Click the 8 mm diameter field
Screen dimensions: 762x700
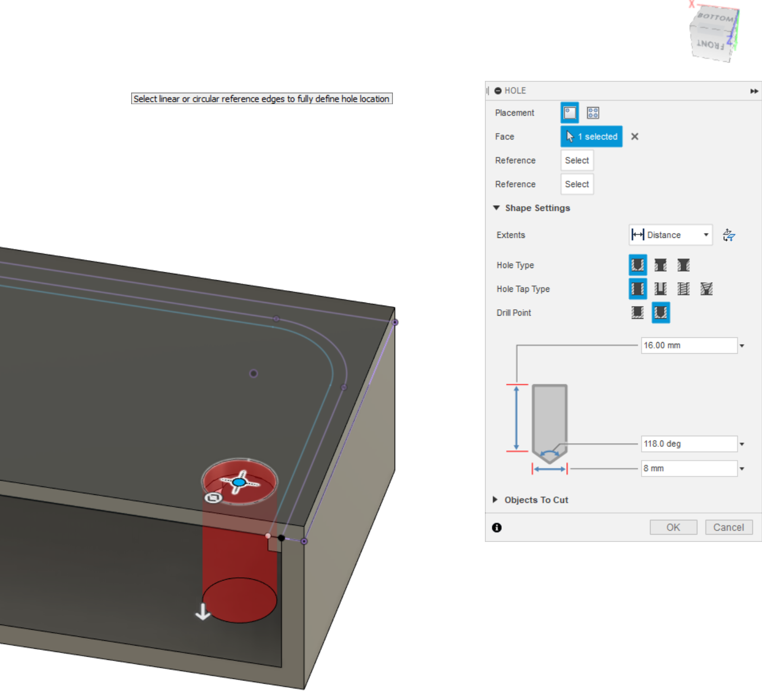click(x=689, y=468)
